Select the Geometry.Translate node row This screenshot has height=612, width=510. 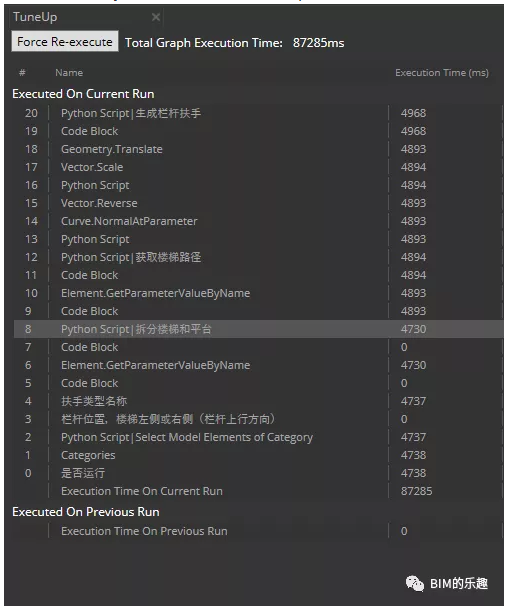(x=258, y=149)
